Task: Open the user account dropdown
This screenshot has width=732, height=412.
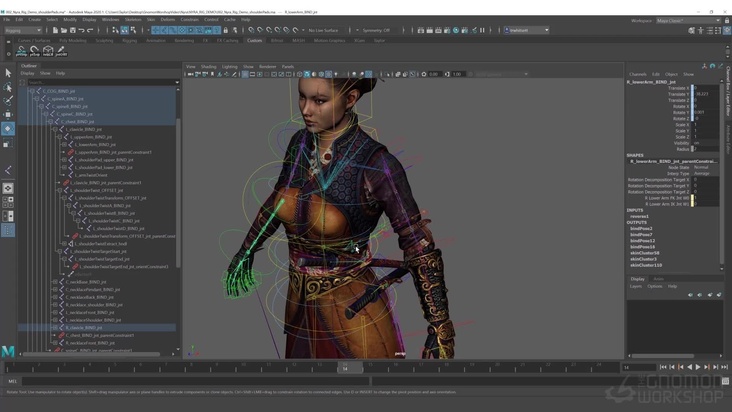Action: [x=527, y=30]
